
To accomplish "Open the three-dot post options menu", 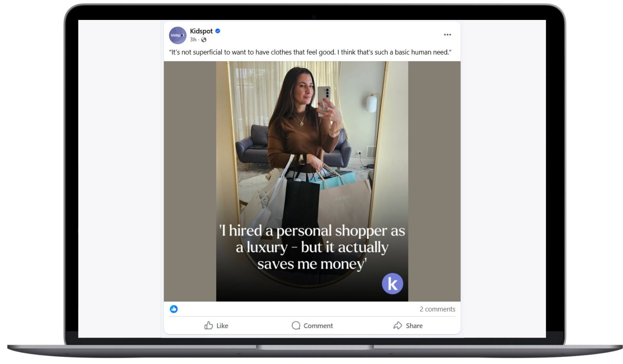I will point(447,35).
